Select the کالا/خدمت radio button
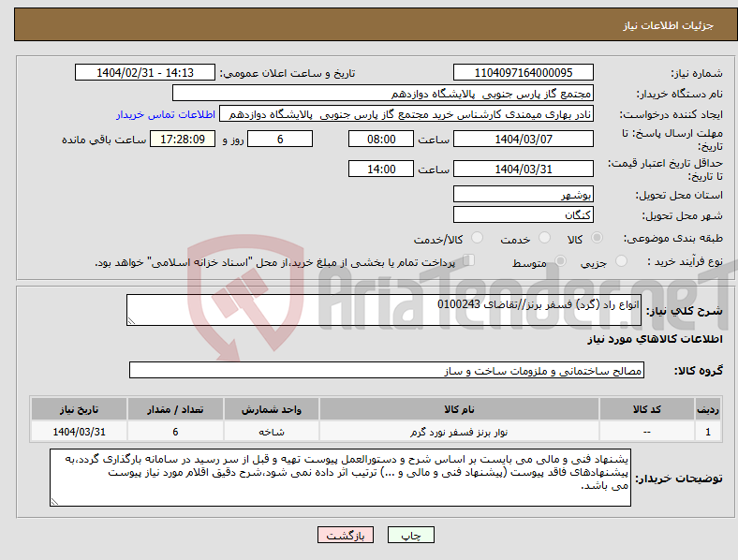 click(477, 238)
